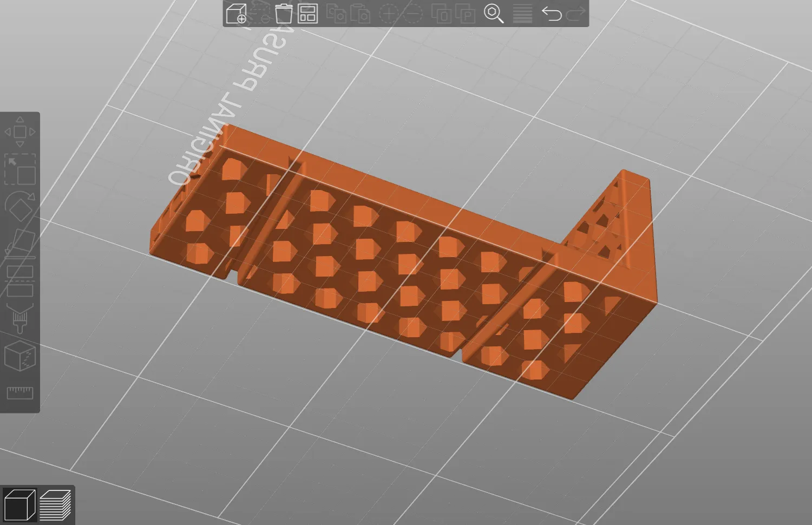Select the Move gizmo tool

(x=20, y=132)
